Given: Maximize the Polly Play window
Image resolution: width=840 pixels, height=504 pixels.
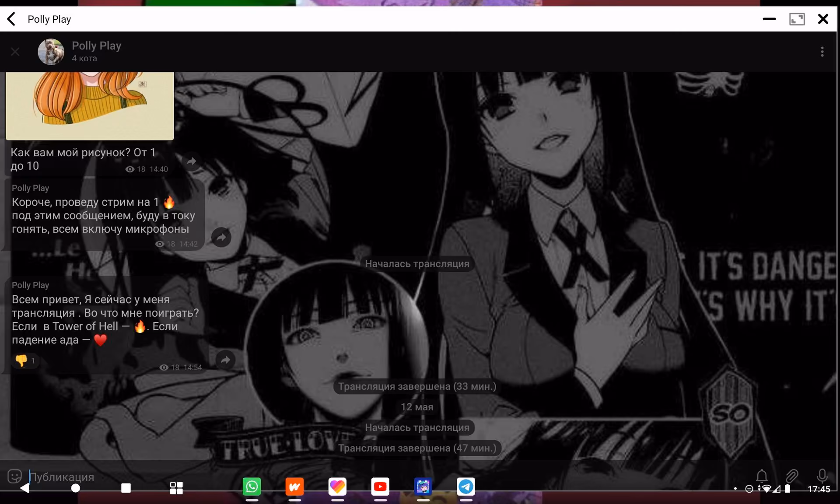Looking at the screenshot, I should coord(797,19).
